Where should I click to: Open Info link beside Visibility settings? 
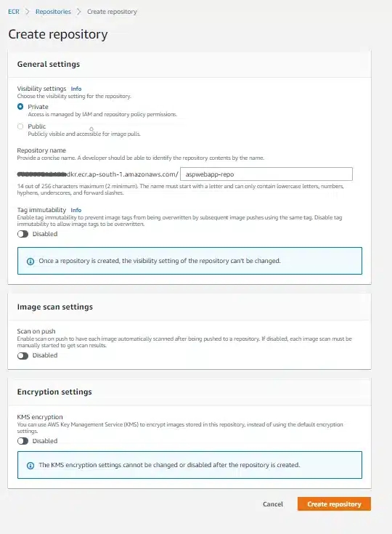click(x=76, y=89)
